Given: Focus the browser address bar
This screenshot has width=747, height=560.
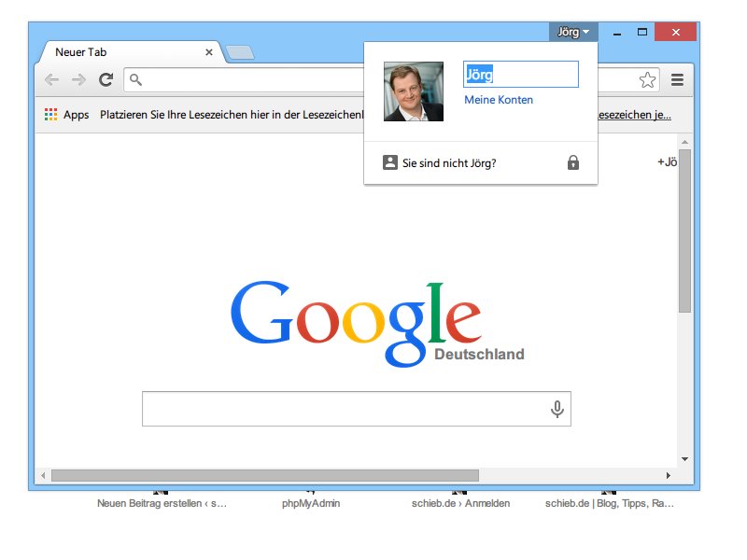Looking at the screenshot, I should (246, 79).
